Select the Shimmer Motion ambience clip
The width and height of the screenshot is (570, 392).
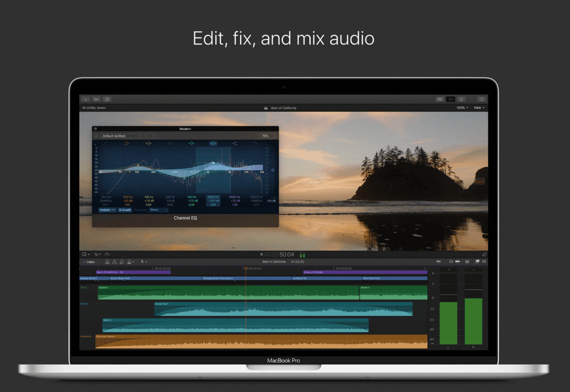click(261, 341)
